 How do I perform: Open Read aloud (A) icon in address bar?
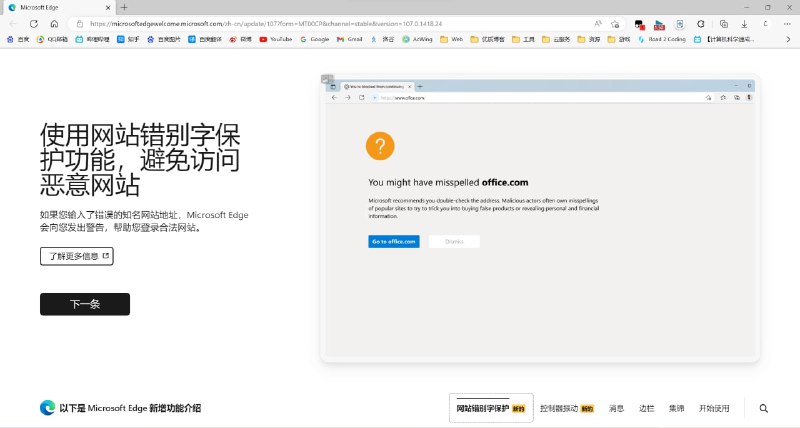tap(598, 23)
